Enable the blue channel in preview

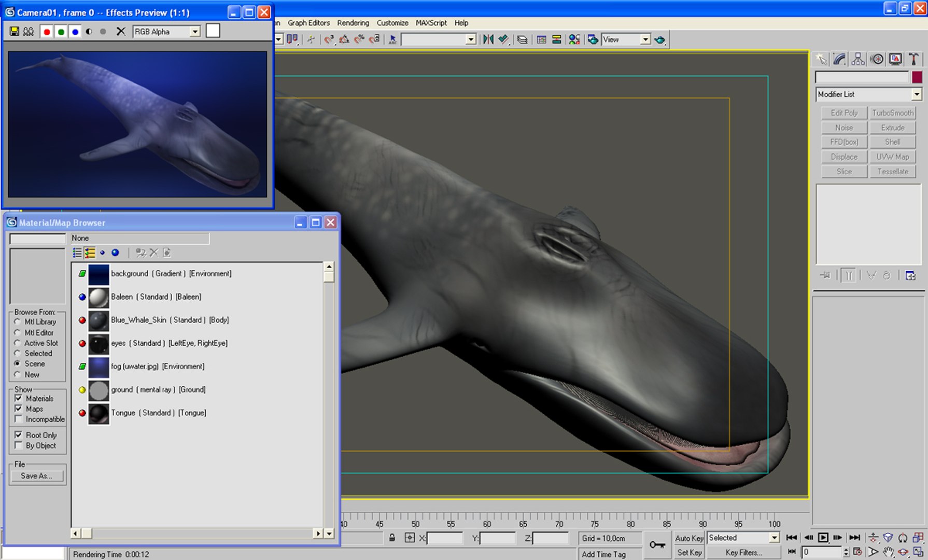pyautogui.click(x=75, y=32)
